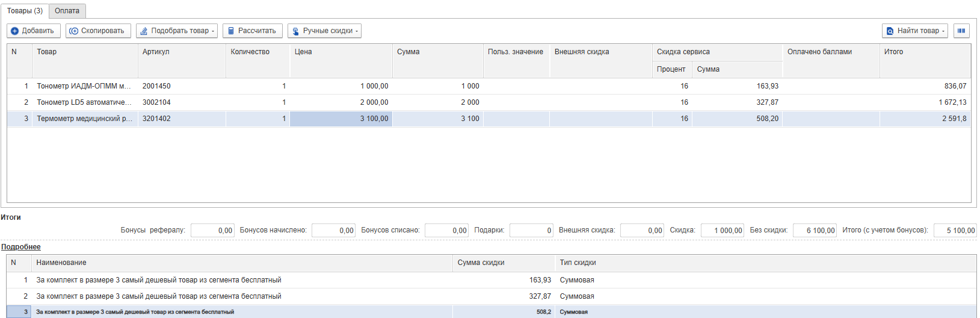Click discount sum cell 508,20
Screen dimensions: 980x318
(737, 119)
